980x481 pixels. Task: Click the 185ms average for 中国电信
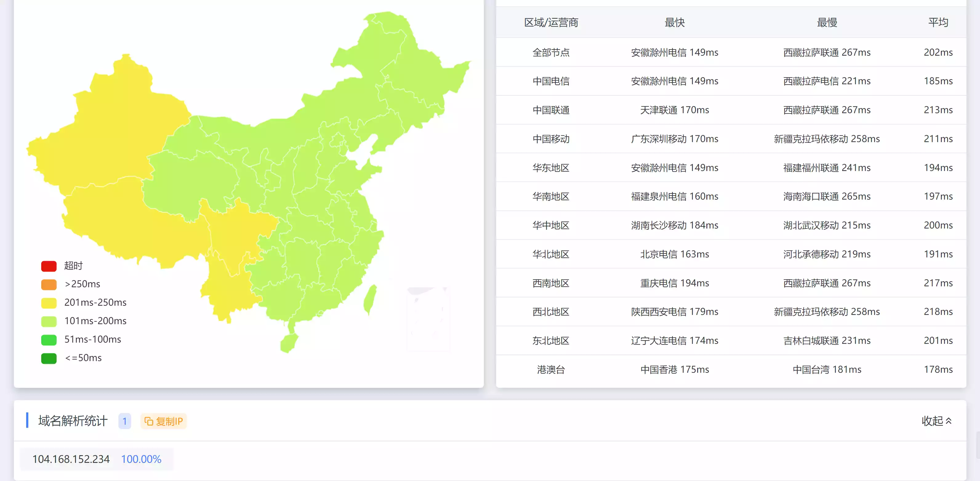pyautogui.click(x=938, y=81)
